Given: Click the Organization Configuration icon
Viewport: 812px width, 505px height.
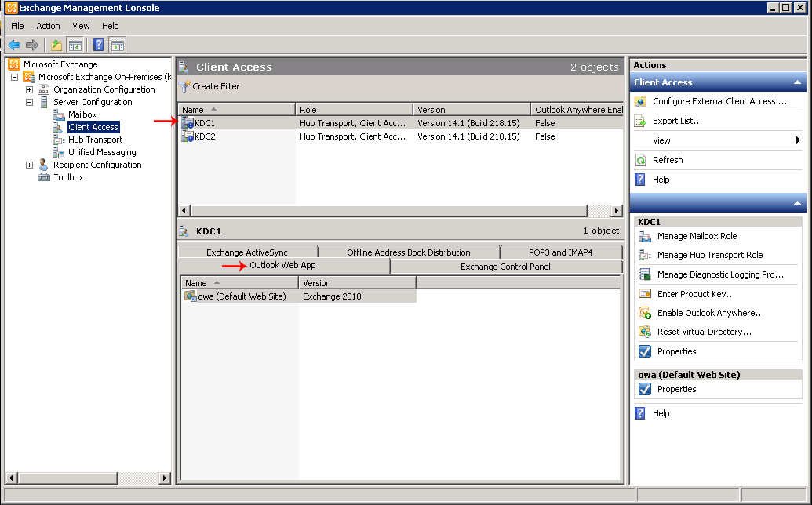Looking at the screenshot, I should [44, 89].
